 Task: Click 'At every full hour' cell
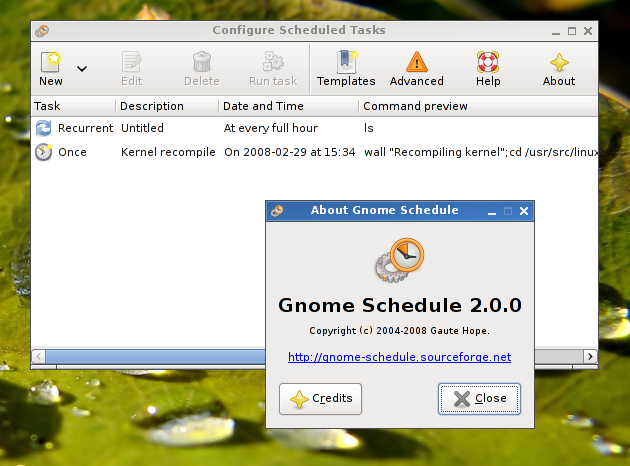tap(271, 128)
